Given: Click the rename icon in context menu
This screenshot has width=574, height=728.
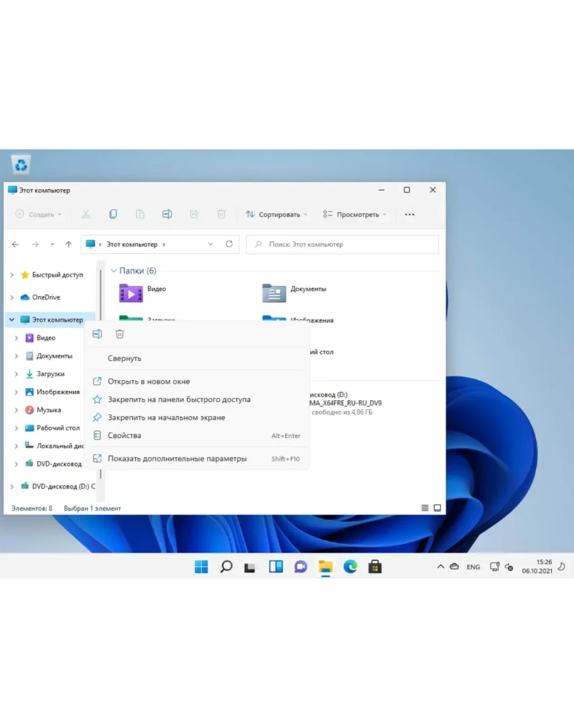Looking at the screenshot, I should click(97, 334).
